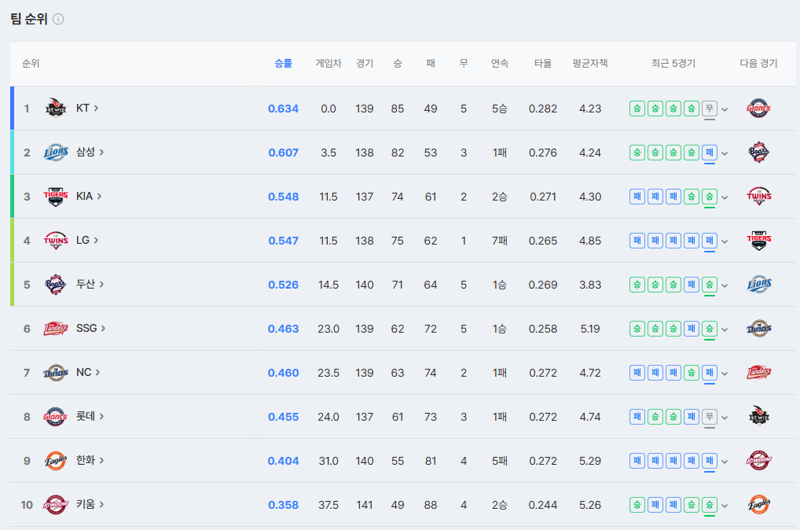The image size is (800, 530).
Task: Sort by the 타율 column header
Action: coord(543,63)
